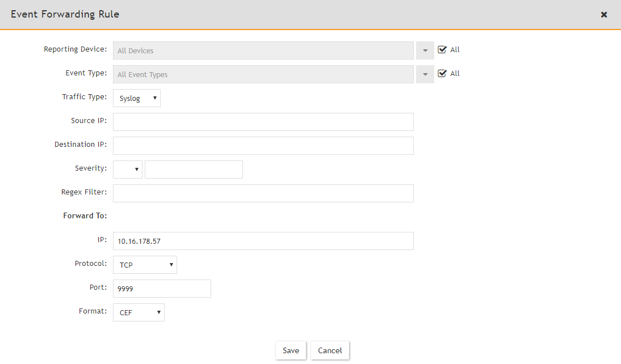Click the All Devices text box
The image size is (621, 364).
(x=263, y=50)
